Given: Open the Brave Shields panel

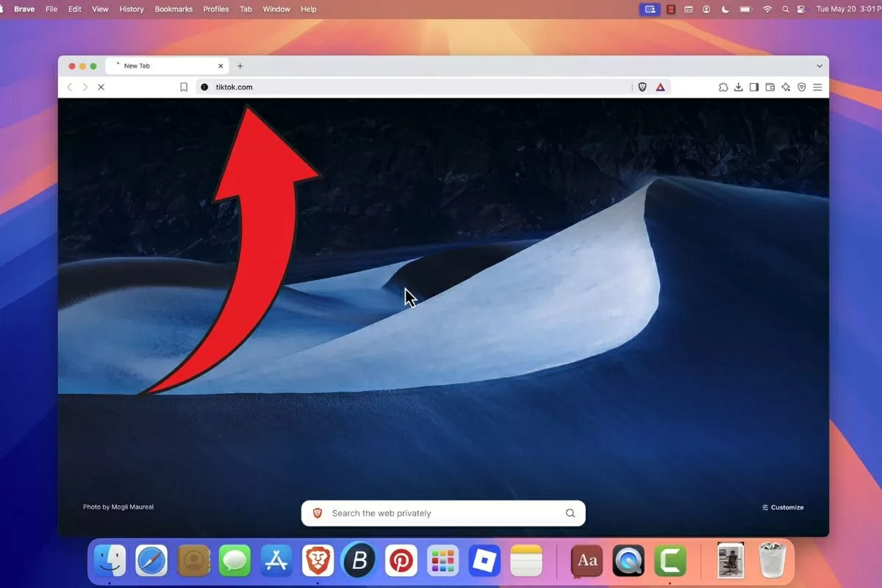Looking at the screenshot, I should (642, 87).
